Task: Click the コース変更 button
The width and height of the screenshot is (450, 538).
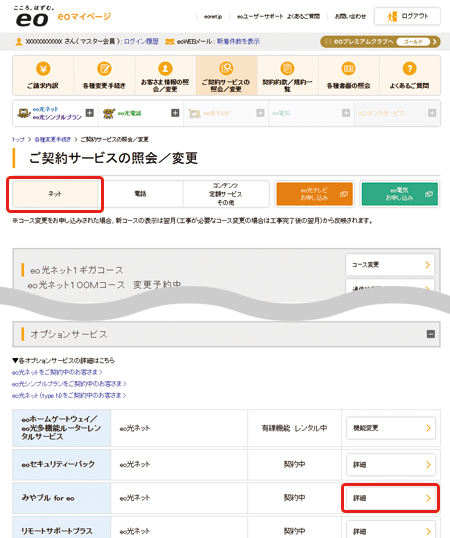Action: click(x=390, y=265)
